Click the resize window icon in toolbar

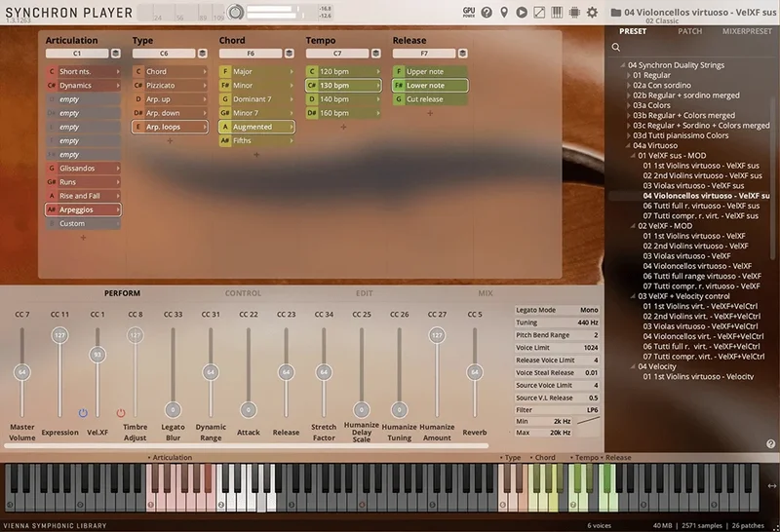(x=539, y=13)
